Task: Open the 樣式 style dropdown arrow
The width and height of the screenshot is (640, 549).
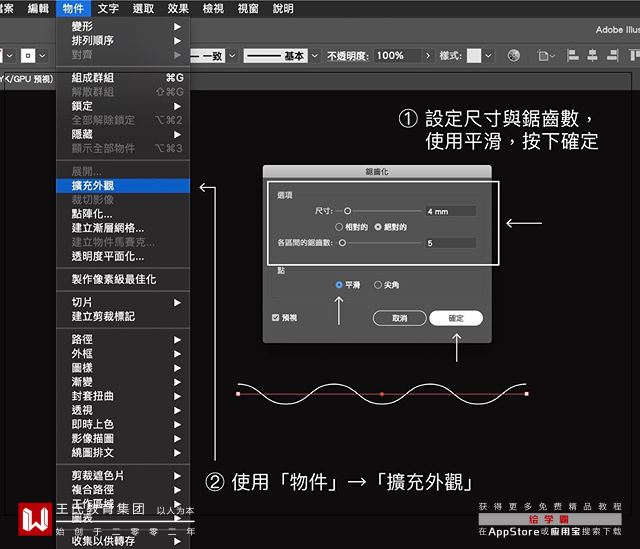Action: 488,56
